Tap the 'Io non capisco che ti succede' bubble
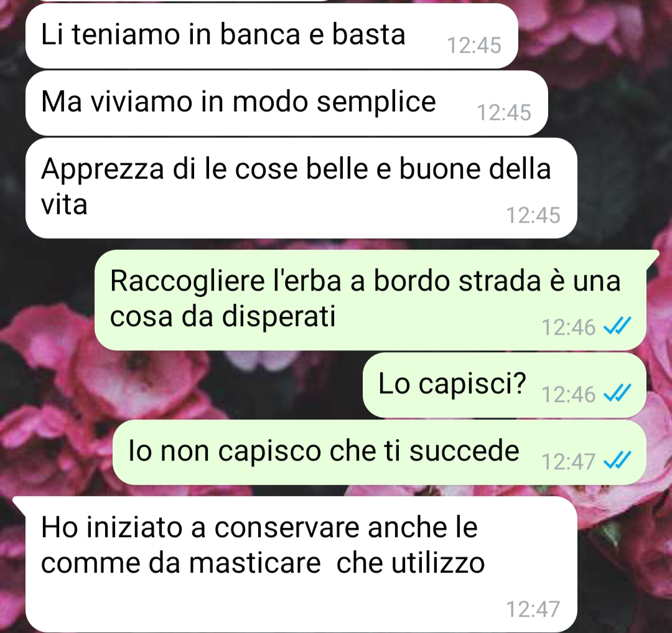Image resolution: width=672 pixels, height=633 pixels. click(x=380, y=452)
